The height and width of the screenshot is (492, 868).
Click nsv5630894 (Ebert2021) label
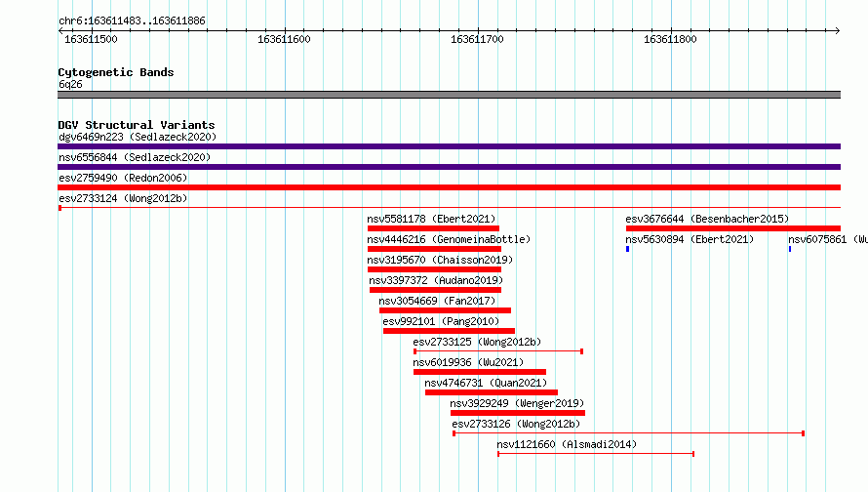tap(690, 239)
